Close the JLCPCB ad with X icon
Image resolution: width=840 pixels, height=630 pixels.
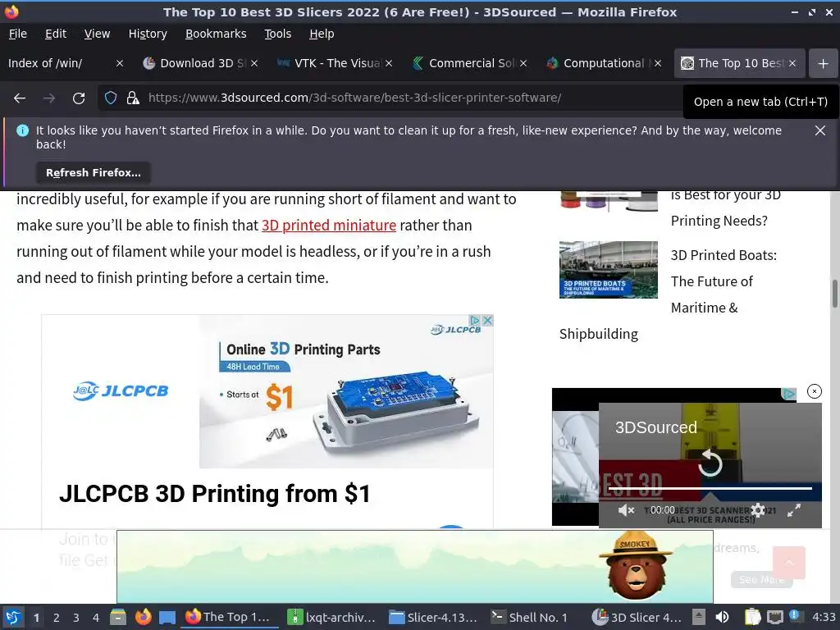[x=487, y=321]
